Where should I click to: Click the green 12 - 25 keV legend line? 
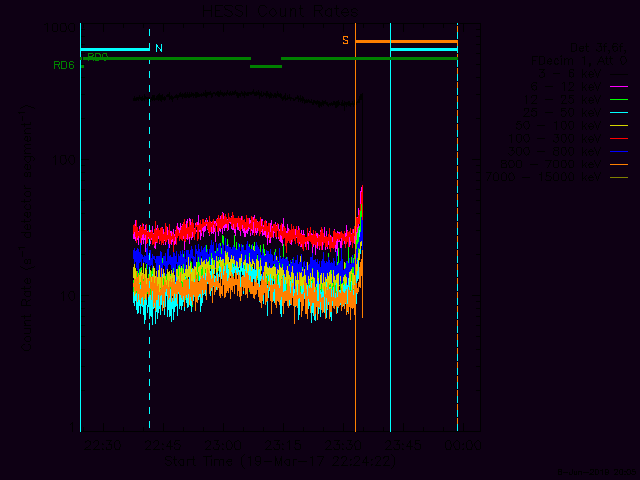click(619, 100)
